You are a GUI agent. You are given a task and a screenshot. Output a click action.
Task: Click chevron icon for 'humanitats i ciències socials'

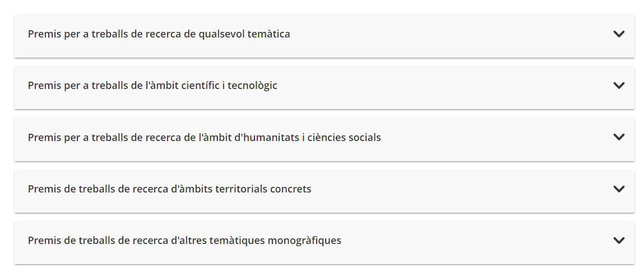tap(619, 137)
